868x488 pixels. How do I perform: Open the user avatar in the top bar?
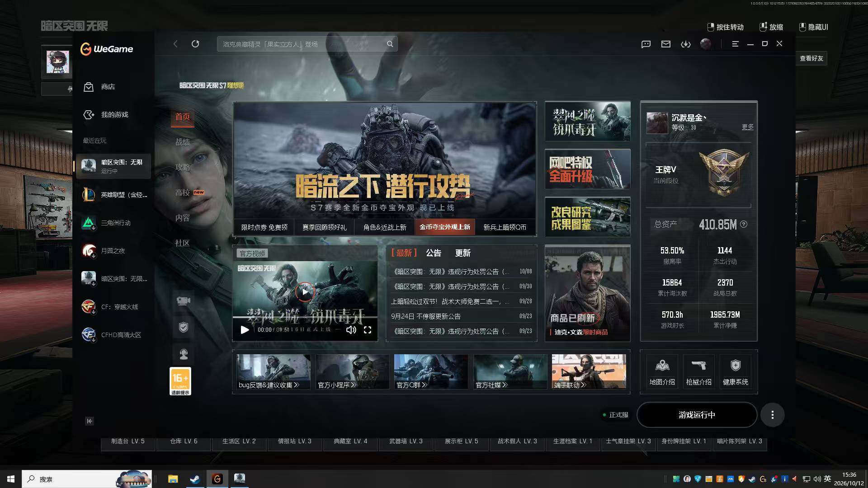click(706, 44)
